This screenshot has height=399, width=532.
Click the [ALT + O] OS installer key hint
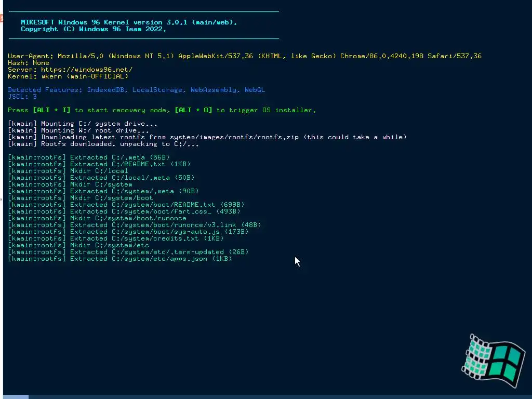[x=193, y=110]
